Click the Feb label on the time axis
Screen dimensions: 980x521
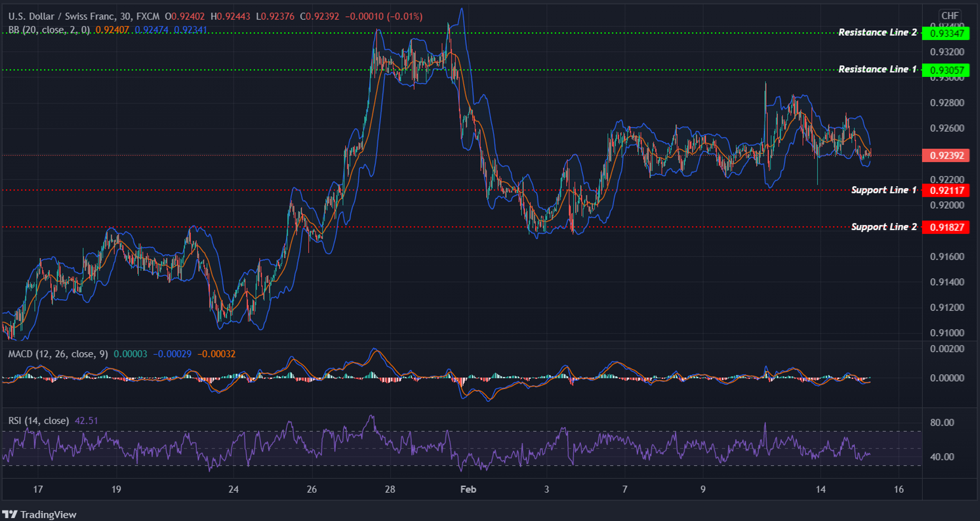(x=467, y=489)
